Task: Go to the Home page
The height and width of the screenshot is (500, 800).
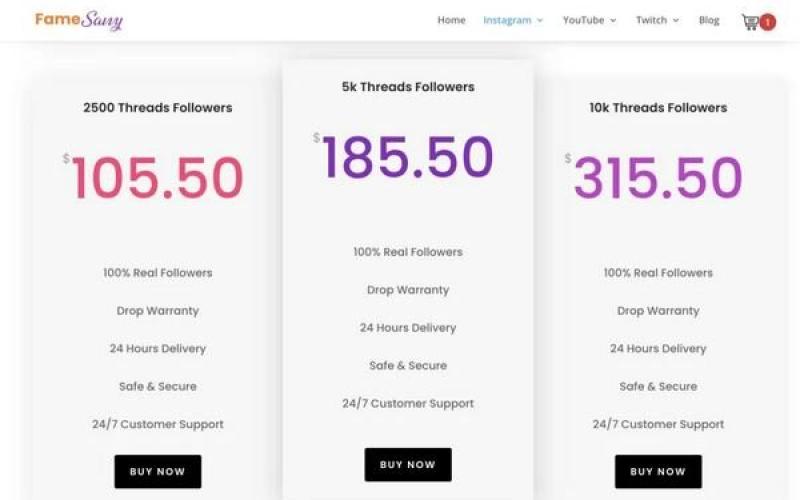Action: (451, 20)
